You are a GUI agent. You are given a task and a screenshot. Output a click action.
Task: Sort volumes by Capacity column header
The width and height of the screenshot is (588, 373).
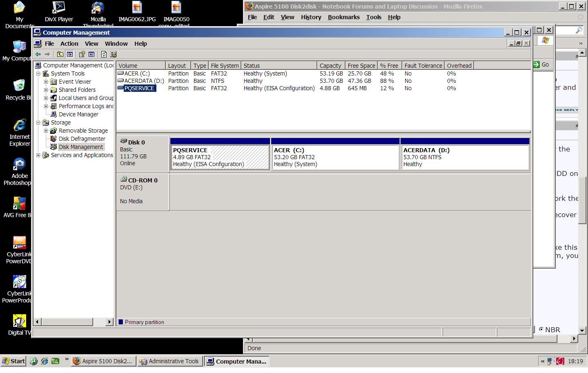(x=331, y=65)
